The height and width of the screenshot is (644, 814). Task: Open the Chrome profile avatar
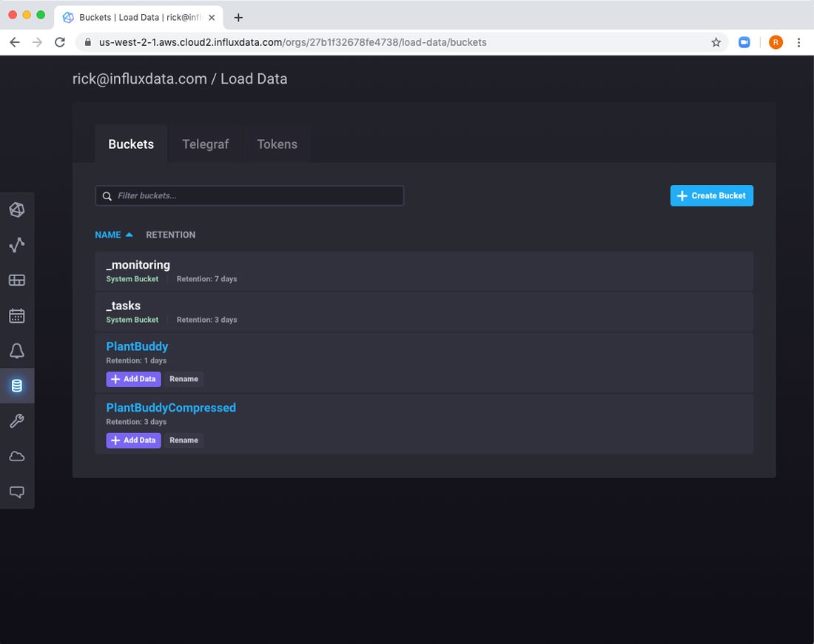(x=776, y=42)
